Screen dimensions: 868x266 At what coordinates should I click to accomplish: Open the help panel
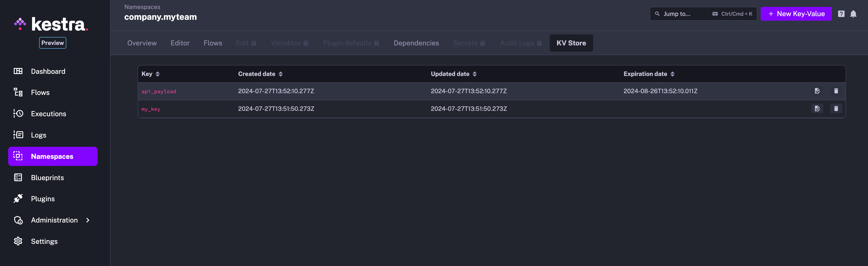pos(841,14)
